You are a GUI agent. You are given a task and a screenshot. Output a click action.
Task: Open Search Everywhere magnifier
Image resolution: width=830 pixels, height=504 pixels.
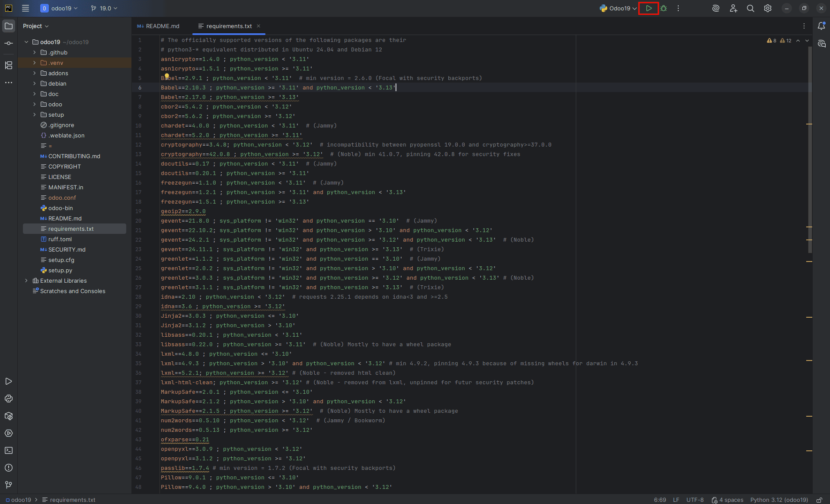(750, 8)
